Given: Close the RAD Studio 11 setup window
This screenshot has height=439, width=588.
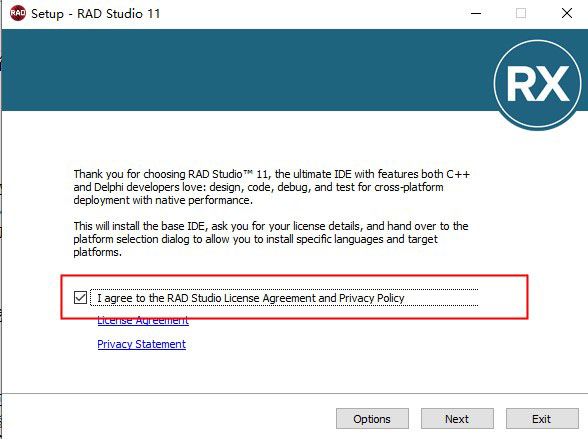Looking at the screenshot, I should [567, 13].
